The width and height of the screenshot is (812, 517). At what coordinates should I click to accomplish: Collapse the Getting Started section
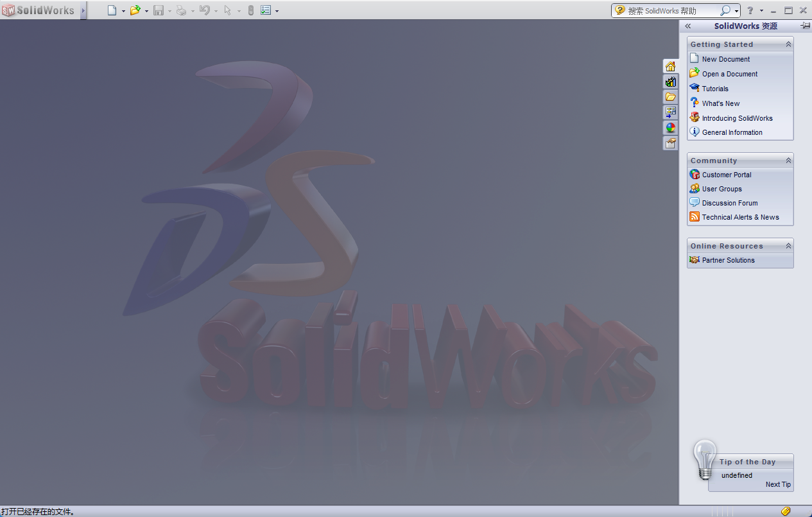[x=788, y=44]
